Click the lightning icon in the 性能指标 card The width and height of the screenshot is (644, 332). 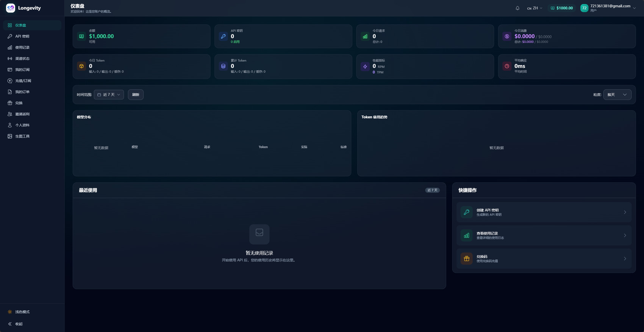point(365,66)
